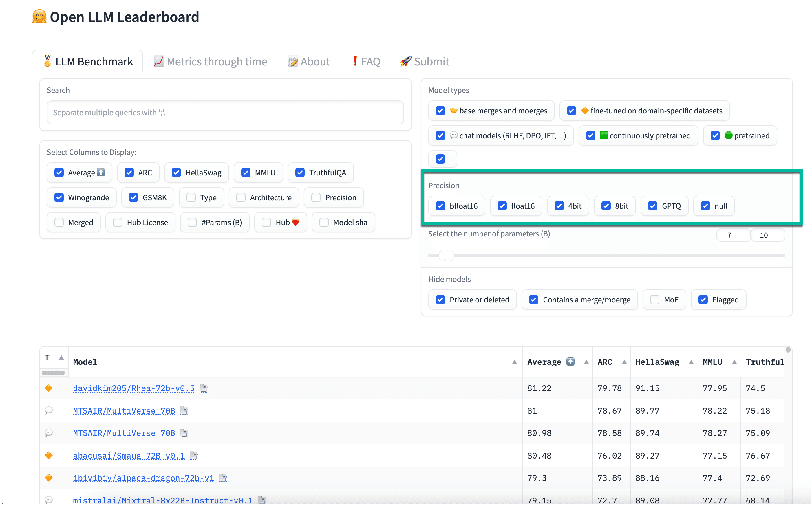Enable the Merged column checkbox
This screenshot has width=812, height=506.
59,223
